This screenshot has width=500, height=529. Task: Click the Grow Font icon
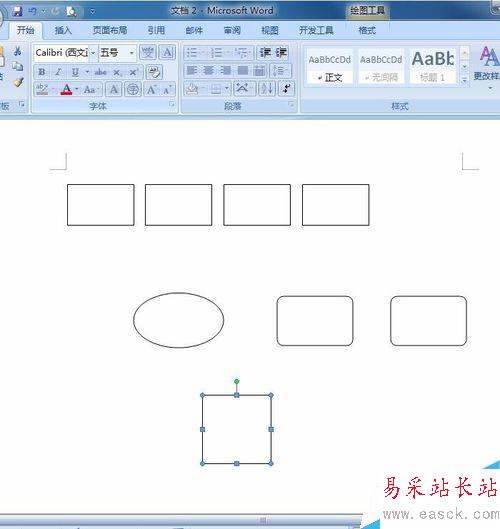point(151,89)
